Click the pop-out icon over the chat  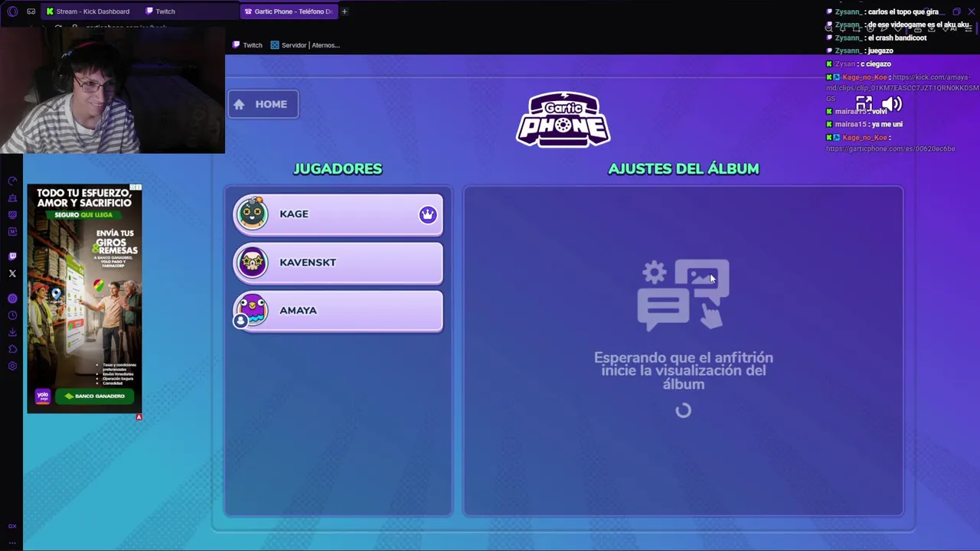(x=864, y=103)
